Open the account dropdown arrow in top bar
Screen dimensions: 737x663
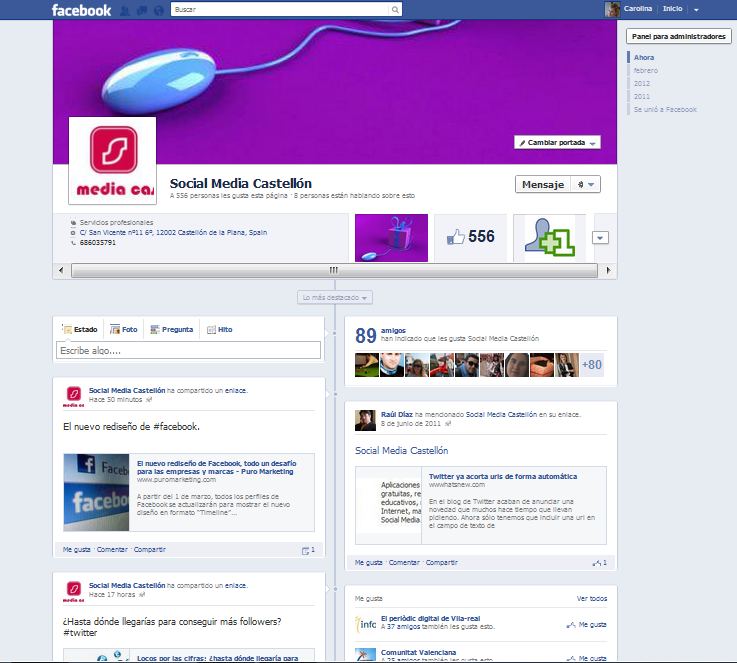tap(696, 9)
